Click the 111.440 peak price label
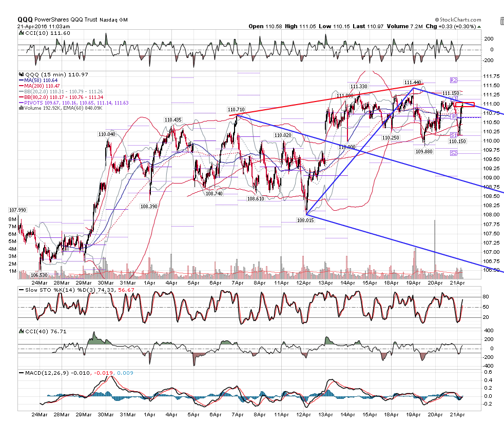Image resolution: width=504 pixels, height=424 pixels. (413, 83)
